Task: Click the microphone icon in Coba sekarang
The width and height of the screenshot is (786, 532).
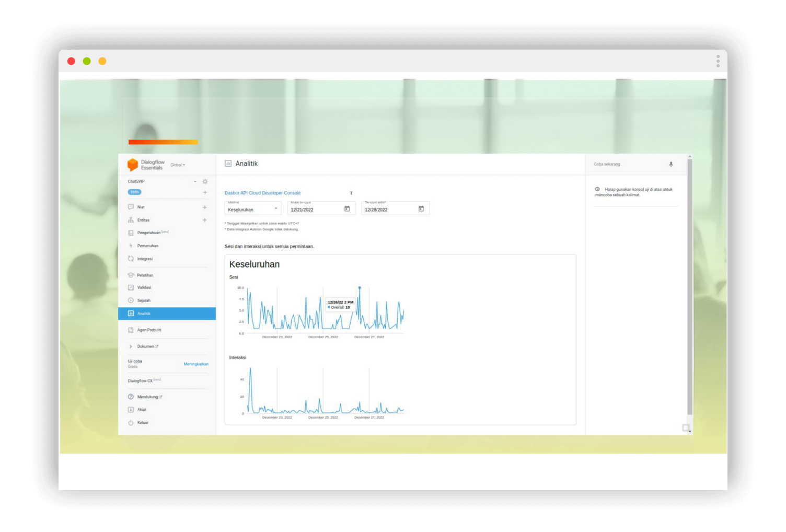Action: [671, 164]
